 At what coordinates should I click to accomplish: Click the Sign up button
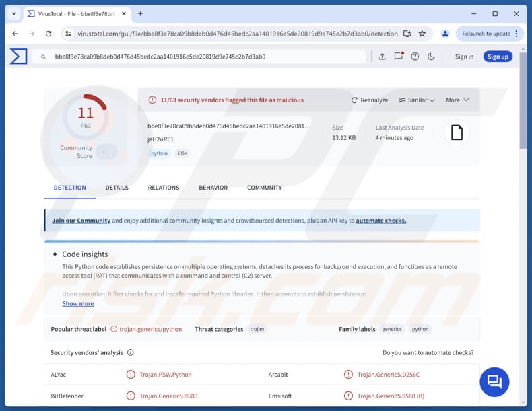(498, 57)
